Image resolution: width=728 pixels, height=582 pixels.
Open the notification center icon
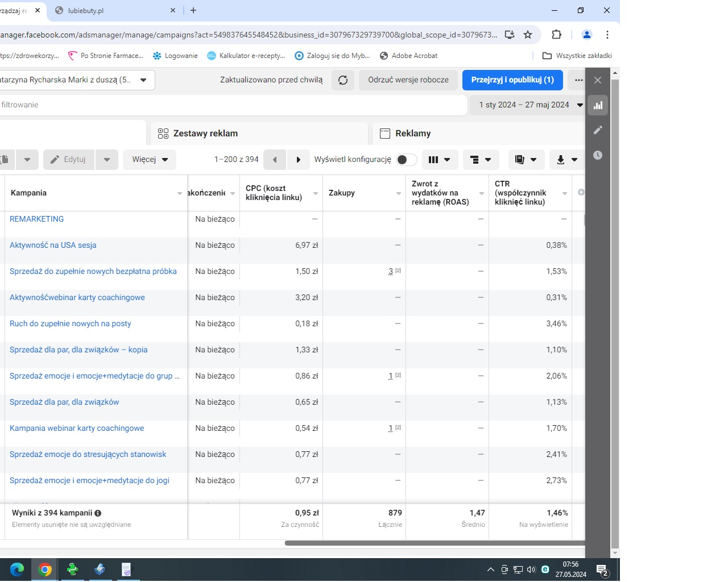(x=602, y=570)
